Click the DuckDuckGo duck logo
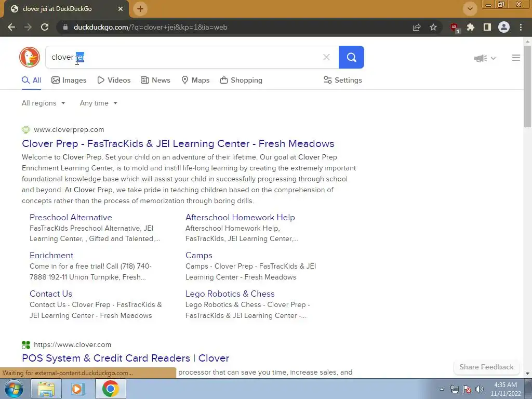Screen dimensions: 532x399 click(x=30, y=57)
